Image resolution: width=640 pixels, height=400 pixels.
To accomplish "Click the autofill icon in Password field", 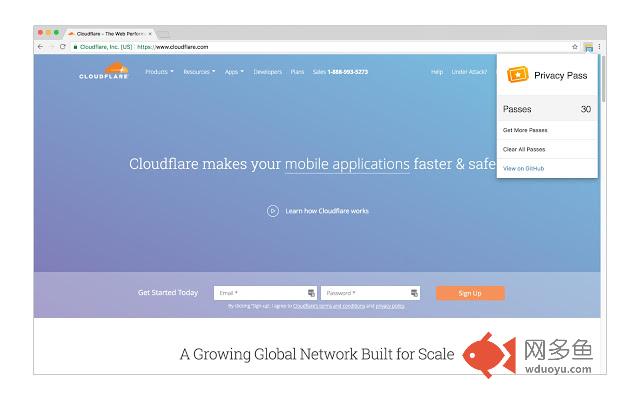I will pos(414,293).
